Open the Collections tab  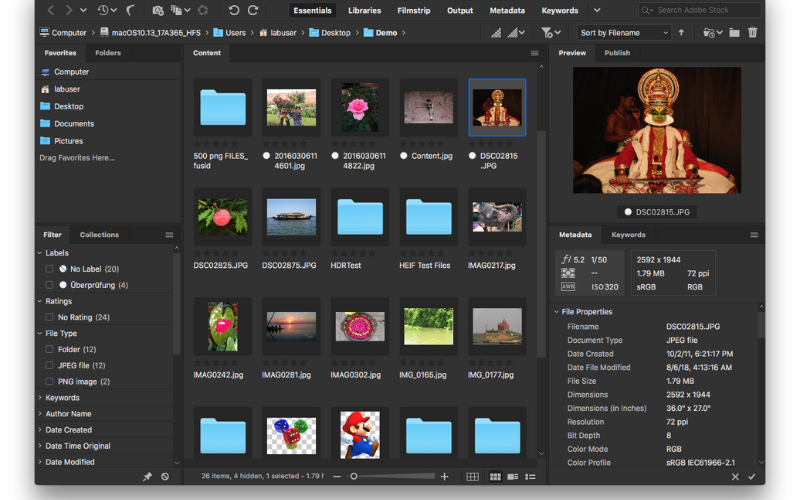tap(99, 235)
